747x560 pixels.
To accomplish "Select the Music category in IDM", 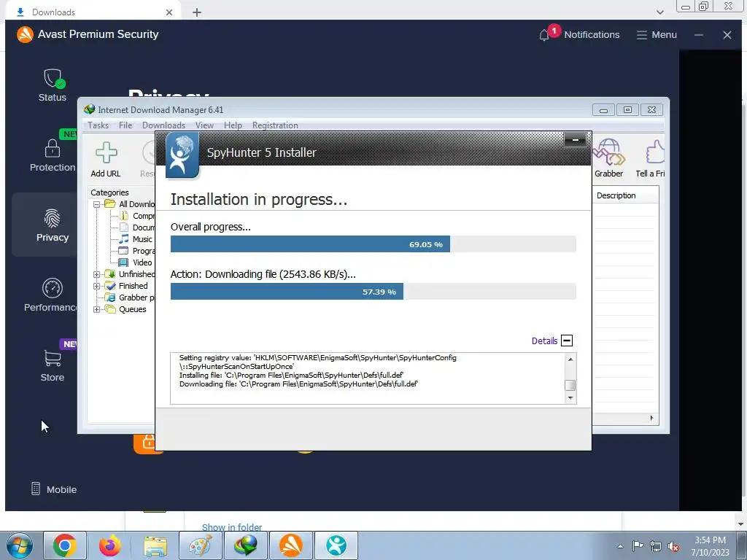I will 142,239.
